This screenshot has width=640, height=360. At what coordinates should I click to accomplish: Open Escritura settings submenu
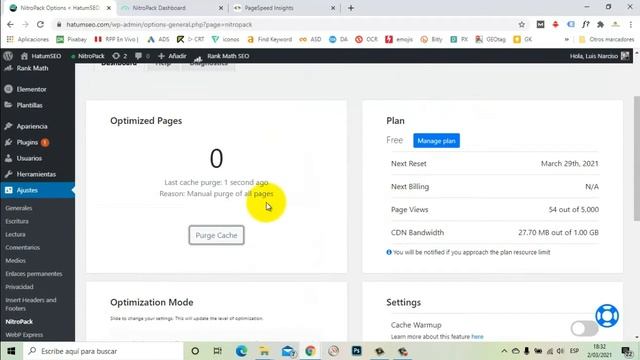[x=17, y=221]
